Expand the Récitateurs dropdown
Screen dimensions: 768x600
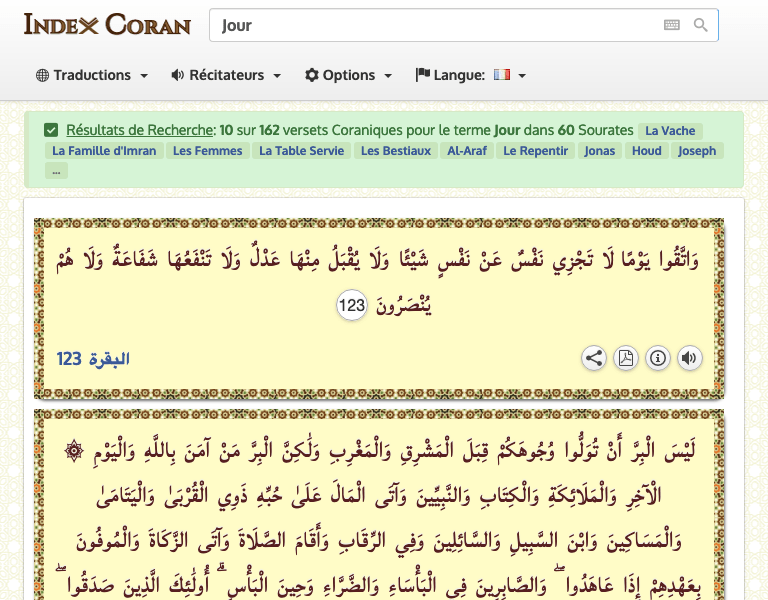pyautogui.click(x=226, y=75)
